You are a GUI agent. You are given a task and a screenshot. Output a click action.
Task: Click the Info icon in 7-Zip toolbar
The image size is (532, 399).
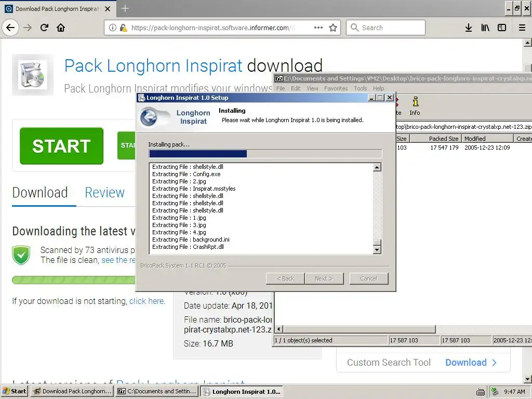click(x=415, y=106)
